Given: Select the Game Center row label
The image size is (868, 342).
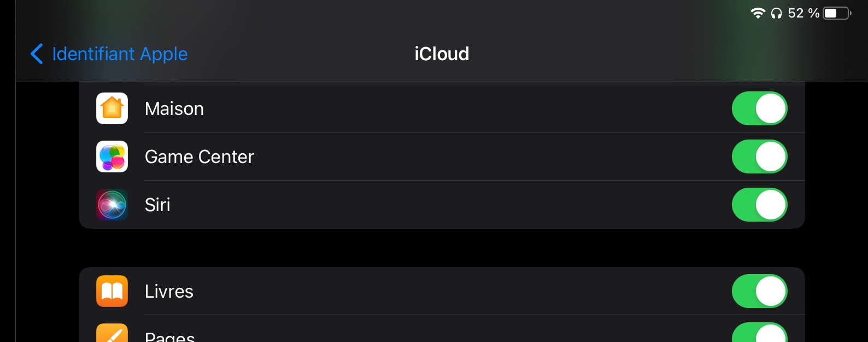Looking at the screenshot, I should pyautogui.click(x=200, y=157).
